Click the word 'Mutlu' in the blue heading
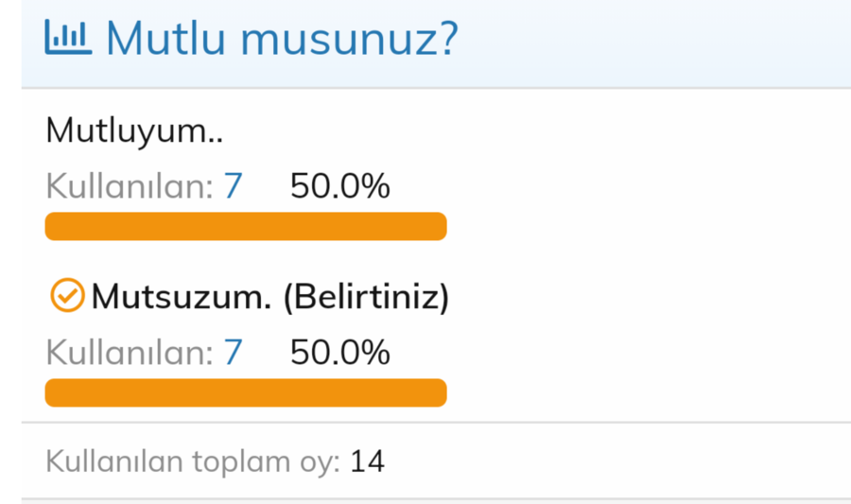Image resolution: width=851 pixels, height=504 pixels. click(x=165, y=38)
